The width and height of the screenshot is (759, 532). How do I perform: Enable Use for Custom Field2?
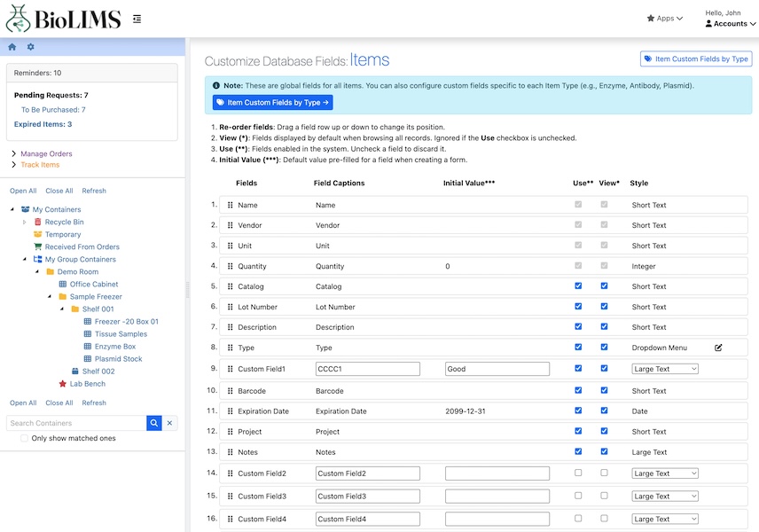pos(578,473)
